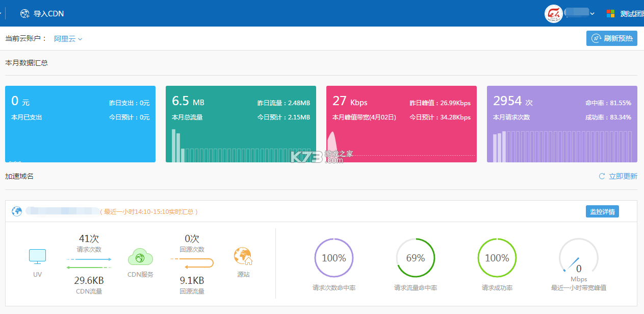Image resolution: width=644 pixels, height=314 pixels.
Task: Click the 今日预计：34.28Kbps text
Action: 440,117
